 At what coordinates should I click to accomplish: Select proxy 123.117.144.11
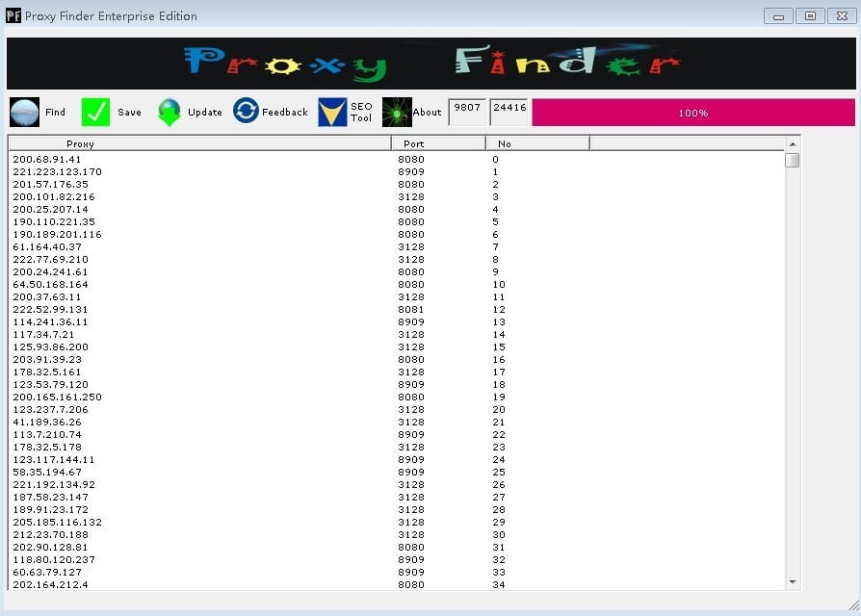pyautogui.click(x=54, y=460)
